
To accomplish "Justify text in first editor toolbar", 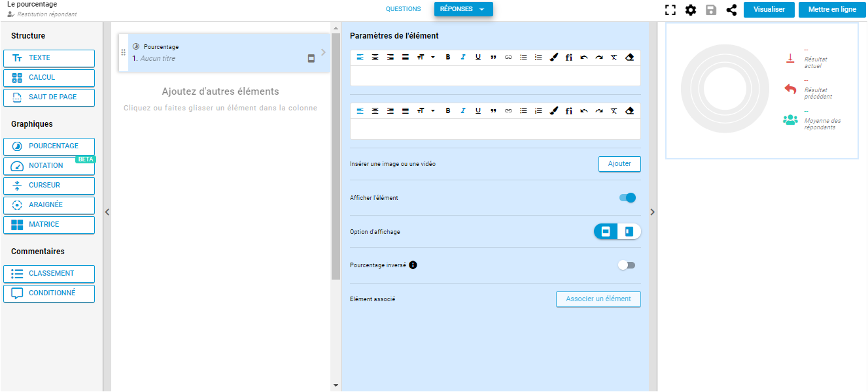I will pyautogui.click(x=405, y=57).
